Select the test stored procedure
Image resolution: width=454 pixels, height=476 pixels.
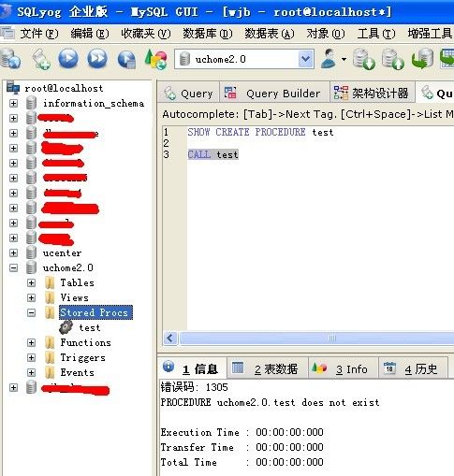click(90, 327)
